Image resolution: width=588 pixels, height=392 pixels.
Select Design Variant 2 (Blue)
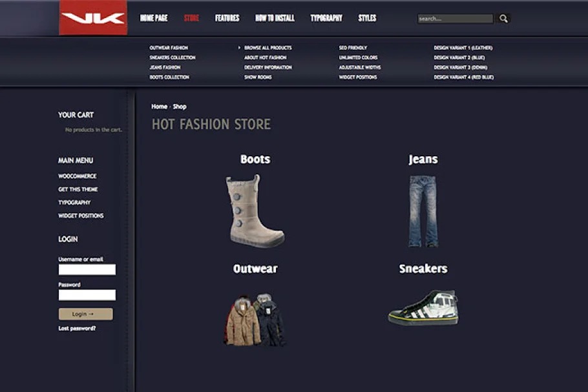coord(459,57)
